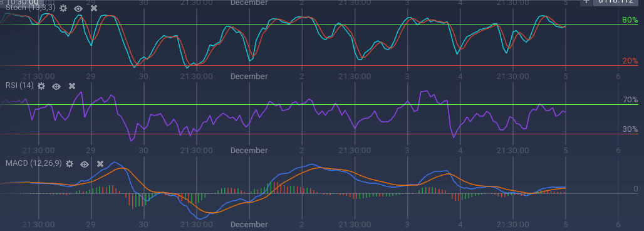Delete the MACD indicator with its X
Image resolution: width=644 pixels, height=231 pixels.
(100, 164)
